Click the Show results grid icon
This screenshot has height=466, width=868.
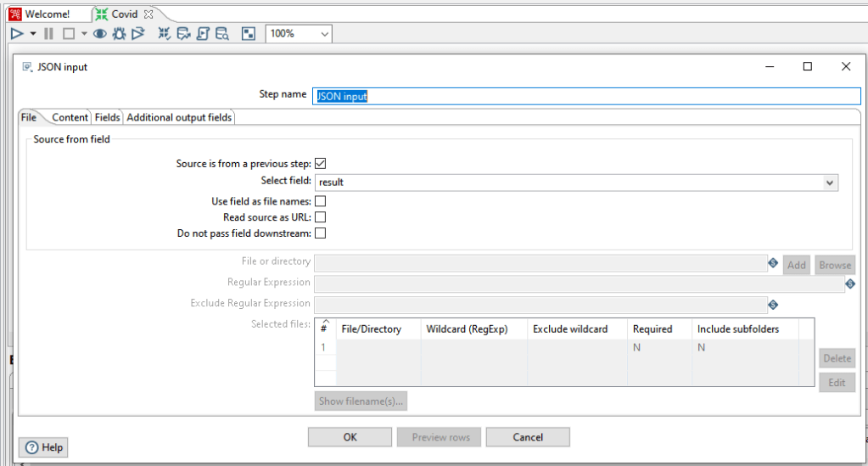[x=249, y=34]
